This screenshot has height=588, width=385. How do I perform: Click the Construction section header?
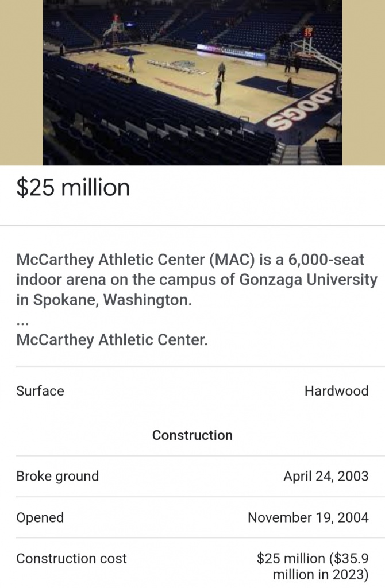[x=192, y=435]
